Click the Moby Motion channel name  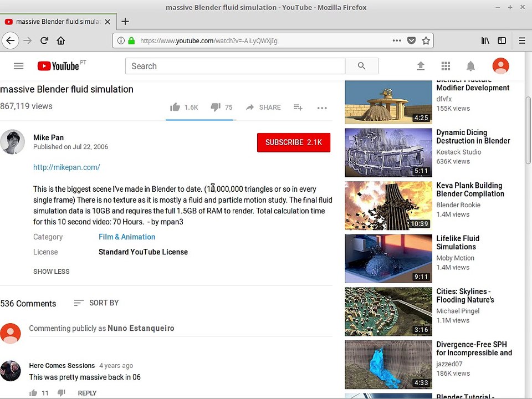(456, 258)
